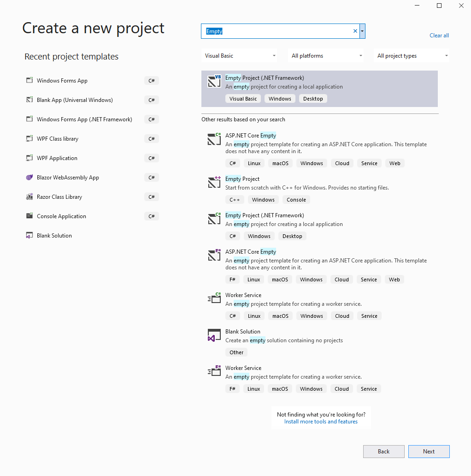Image resolution: width=471 pixels, height=476 pixels.
Task: Click the recent Blank Solution icon
Action: 29,236
